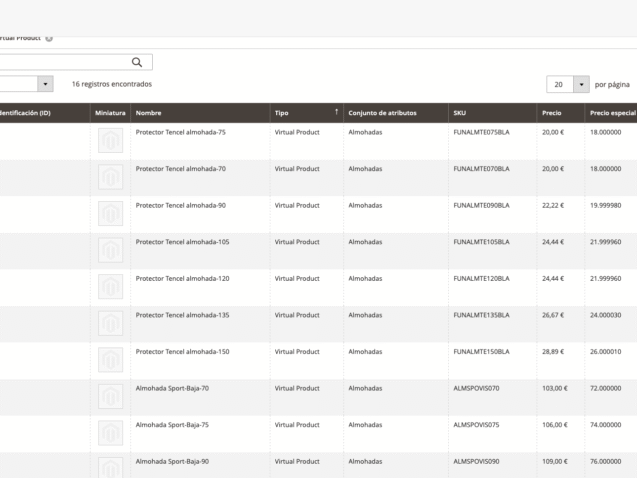Click special price cell 72.000000
This screenshot has height=478, width=637.
click(x=605, y=388)
